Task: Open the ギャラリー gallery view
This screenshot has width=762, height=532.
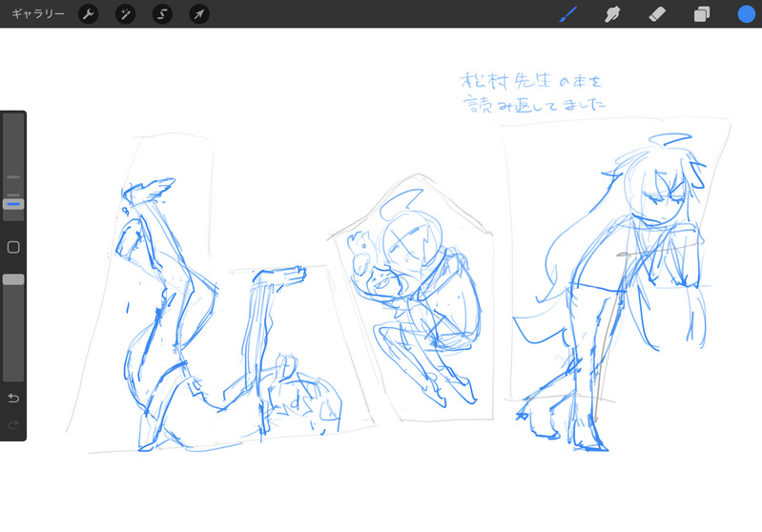Action: (x=38, y=14)
